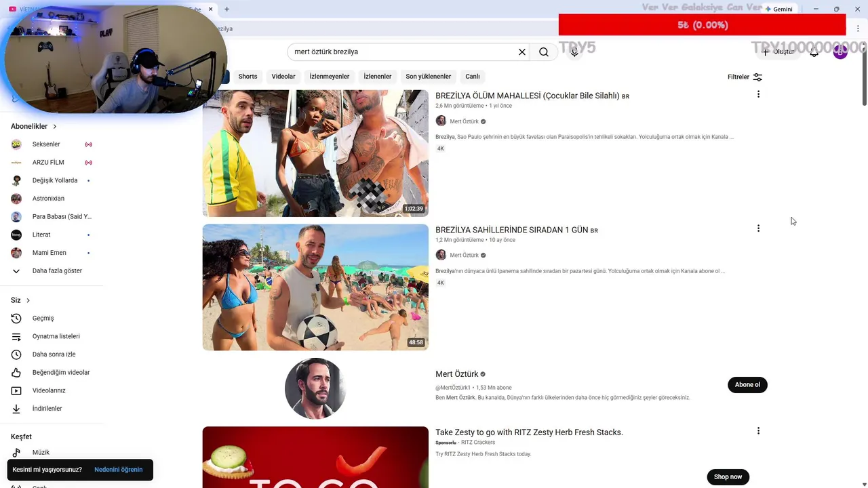Open Take Zesty to go RITZ ad title
868x488 pixels.
tap(529, 432)
